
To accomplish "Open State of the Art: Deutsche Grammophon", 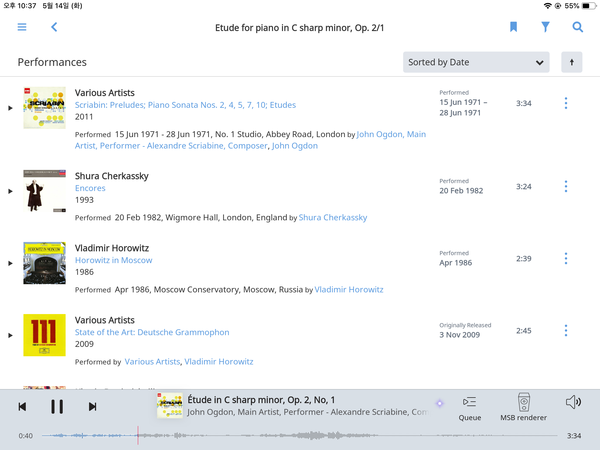I will click(x=152, y=332).
